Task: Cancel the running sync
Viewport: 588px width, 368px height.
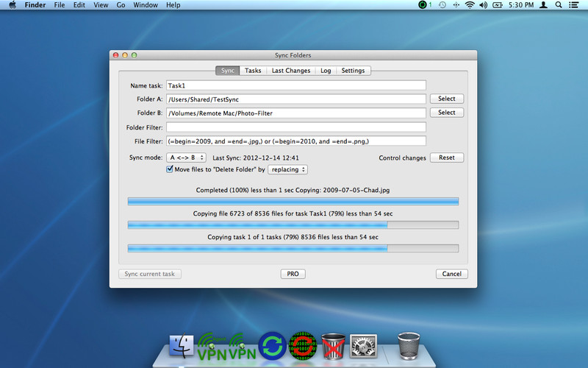Action: point(452,274)
